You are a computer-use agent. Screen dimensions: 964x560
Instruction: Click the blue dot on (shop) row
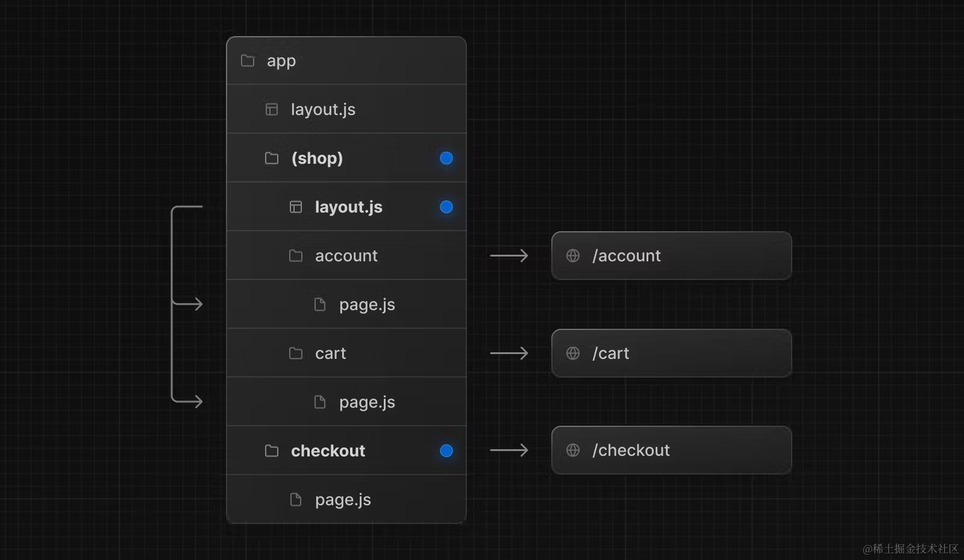pyautogui.click(x=446, y=158)
